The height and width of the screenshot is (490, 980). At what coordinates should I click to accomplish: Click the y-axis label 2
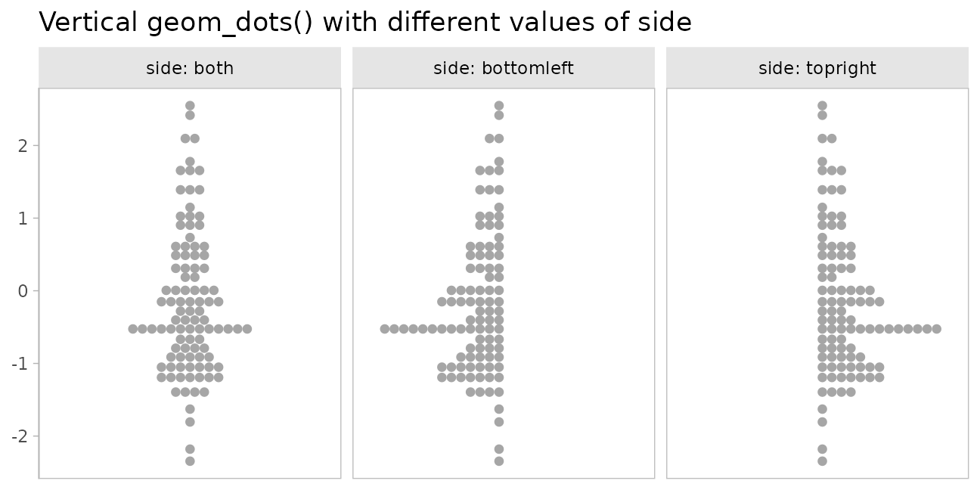(24, 145)
